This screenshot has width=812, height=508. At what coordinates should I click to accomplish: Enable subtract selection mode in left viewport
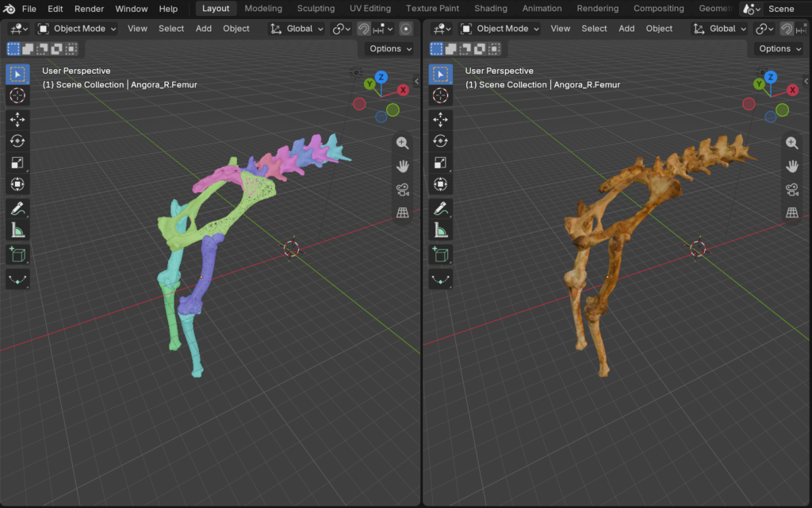tap(43, 48)
